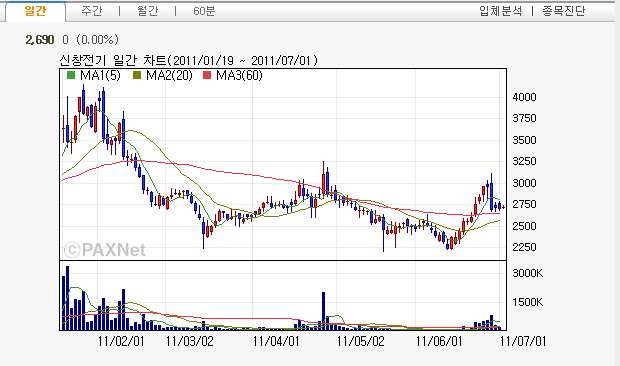Click the 11/07/01 date label
The height and width of the screenshot is (366, 620).
(x=523, y=341)
